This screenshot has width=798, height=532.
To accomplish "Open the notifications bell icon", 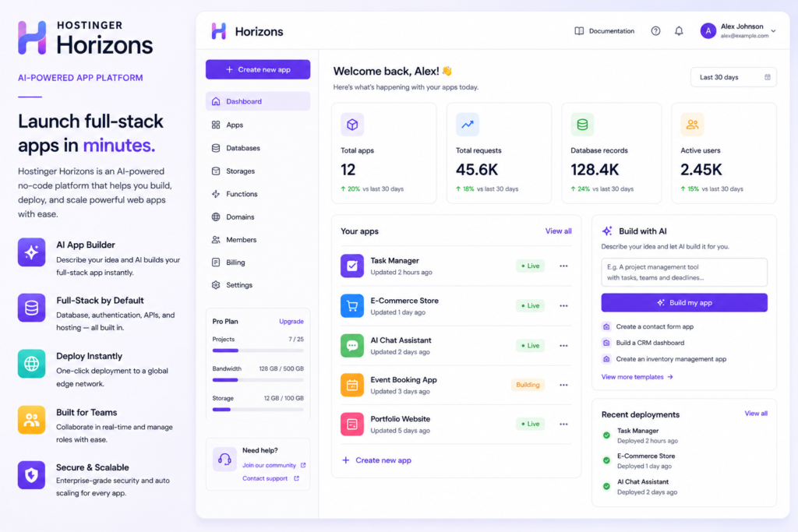I will (679, 31).
